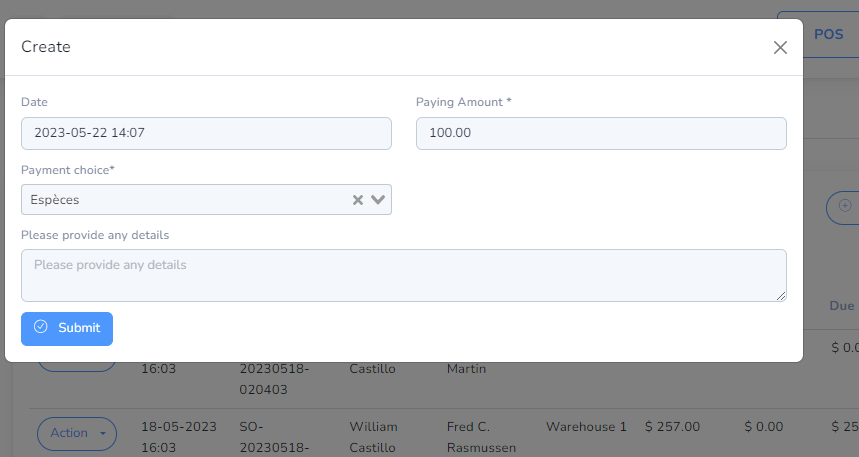This screenshot has height=457, width=859.
Task: Click the Fred C. Rasmussen customer cell
Action: 482,437
